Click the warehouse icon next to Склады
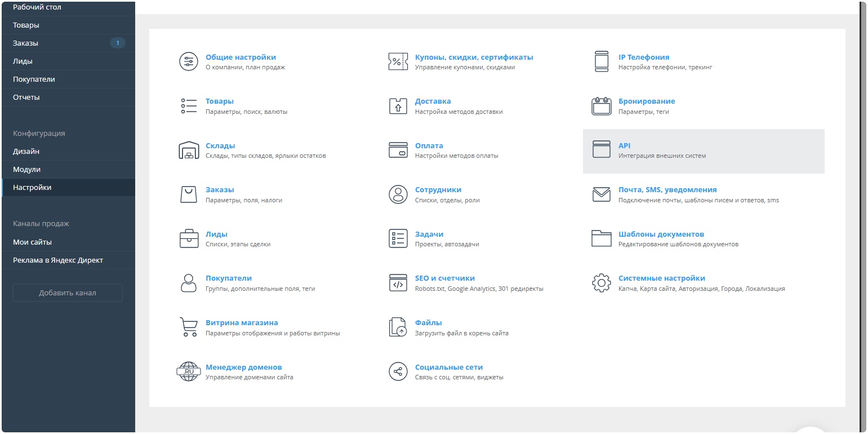Viewport: 868px width, 434px height. 188,150
